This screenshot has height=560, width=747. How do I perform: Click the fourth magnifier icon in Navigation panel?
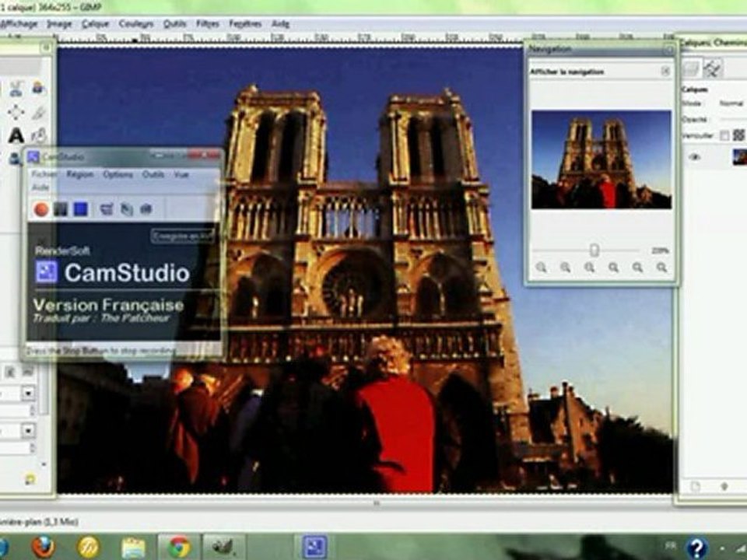click(614, 268)
